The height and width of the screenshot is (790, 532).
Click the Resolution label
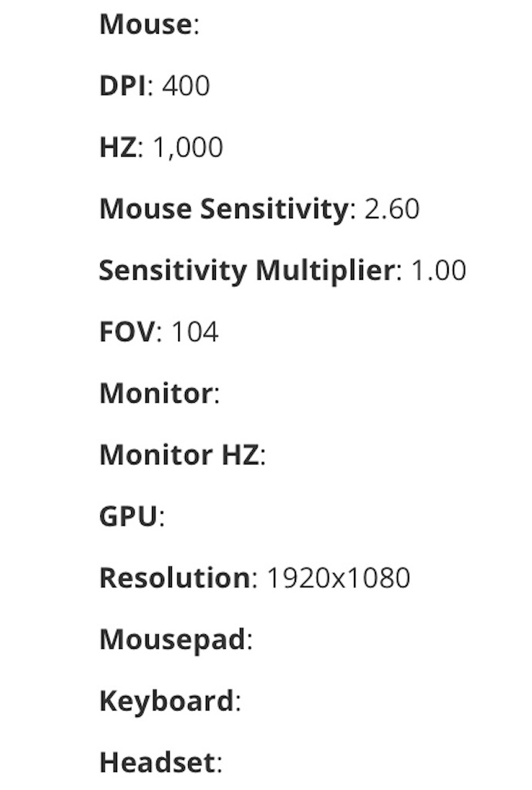click(x=175, y=578)
